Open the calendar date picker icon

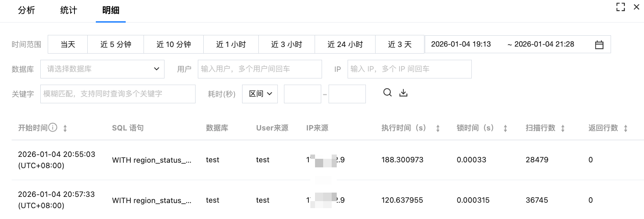[599, 45]
